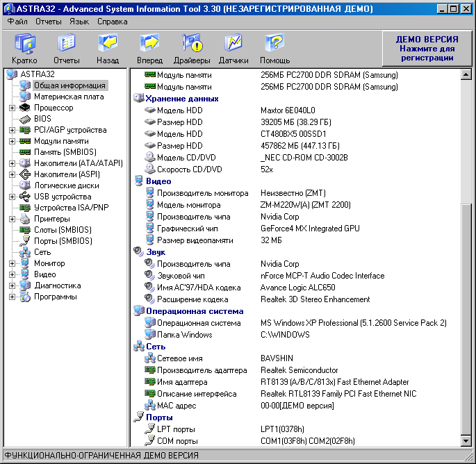
Task: Expand the Программы tree node
Action: tap(12, 297)
